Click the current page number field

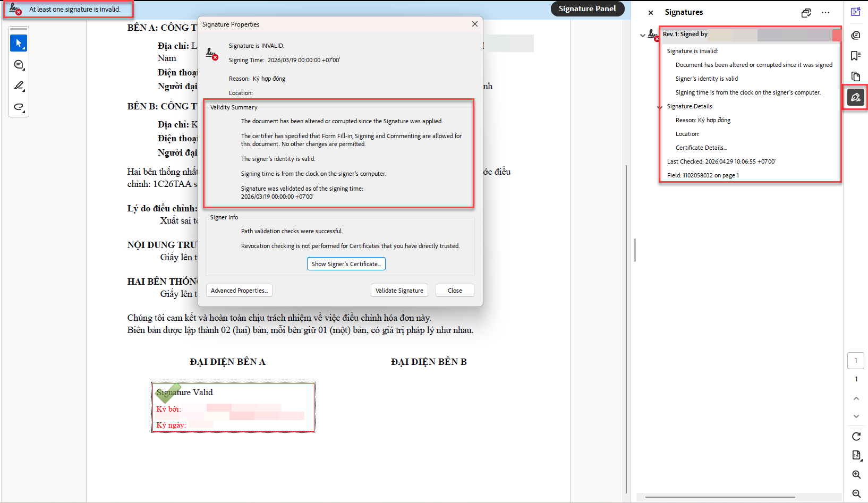[855, 361]
